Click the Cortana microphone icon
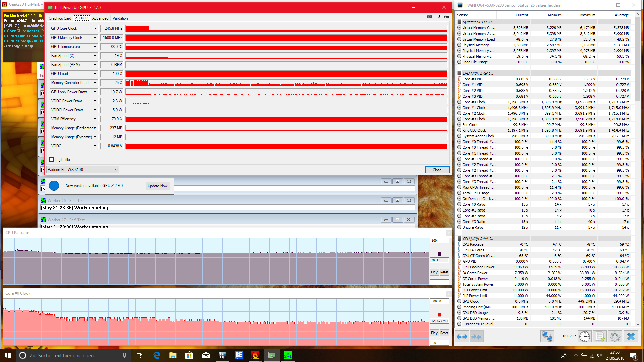 (125, 355)
